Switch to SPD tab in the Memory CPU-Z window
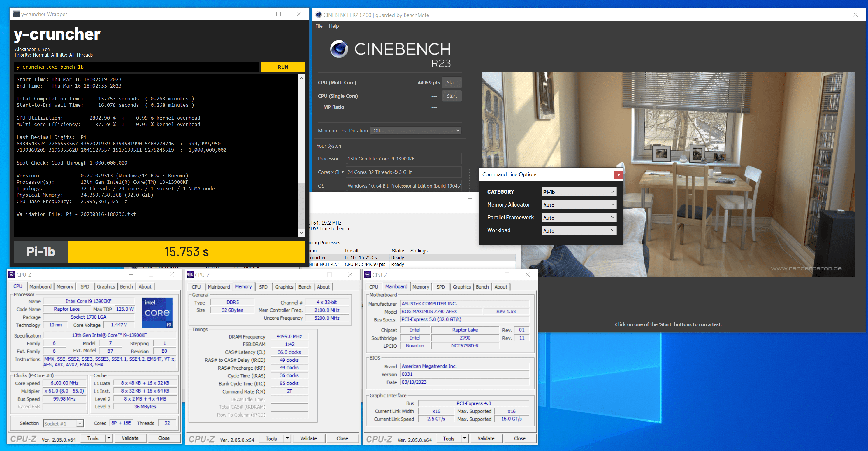Screen dimensions: 868x451 (263, 287)
